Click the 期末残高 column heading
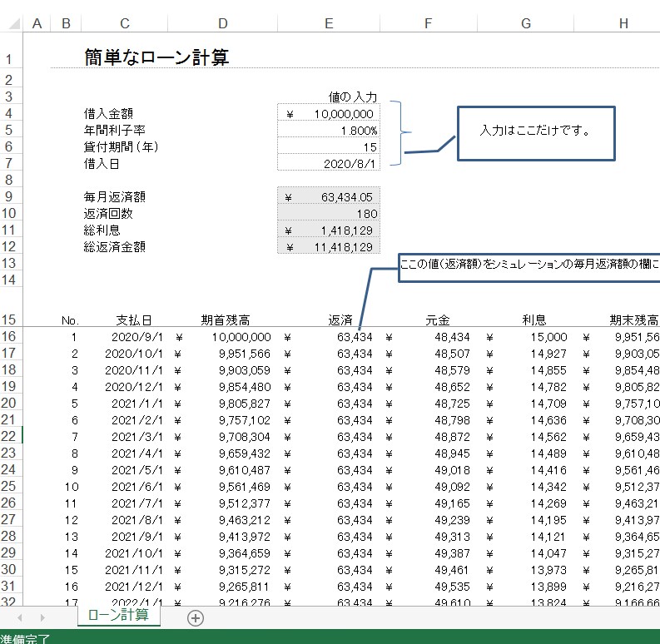 [634, 320]
